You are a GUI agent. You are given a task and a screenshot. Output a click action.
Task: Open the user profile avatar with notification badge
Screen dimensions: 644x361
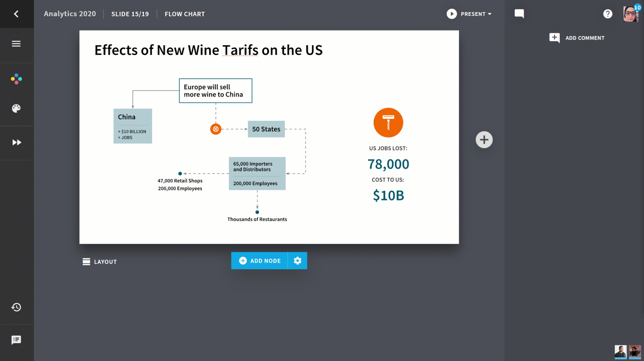tap(631, 14)
